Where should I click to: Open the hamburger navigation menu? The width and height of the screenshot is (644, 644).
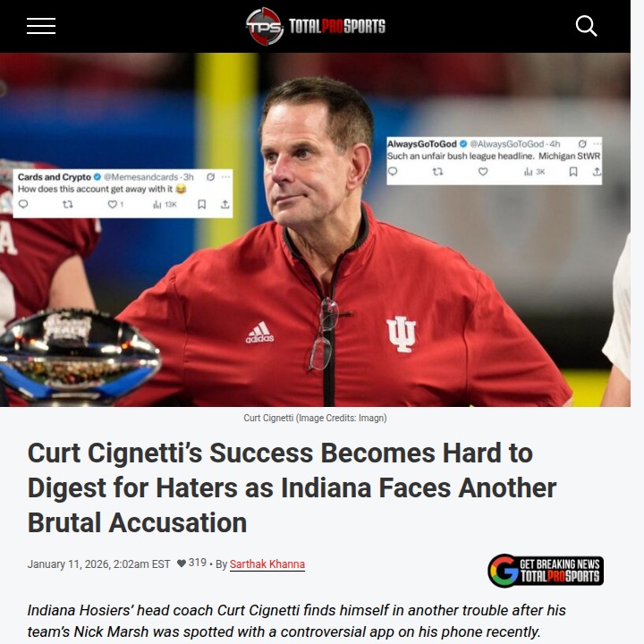[x=41, y=26]
